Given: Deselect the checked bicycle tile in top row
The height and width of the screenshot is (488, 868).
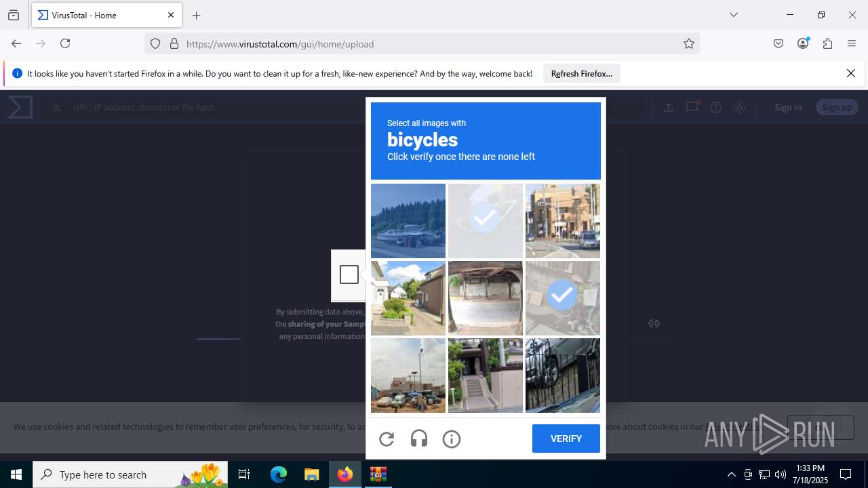Looking at the screenshot, I should pos(486,221).
